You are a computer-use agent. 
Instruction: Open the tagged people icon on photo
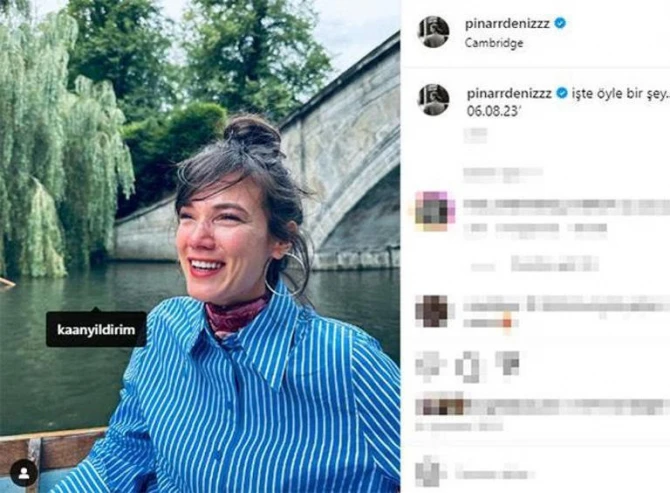coord(24,472)
